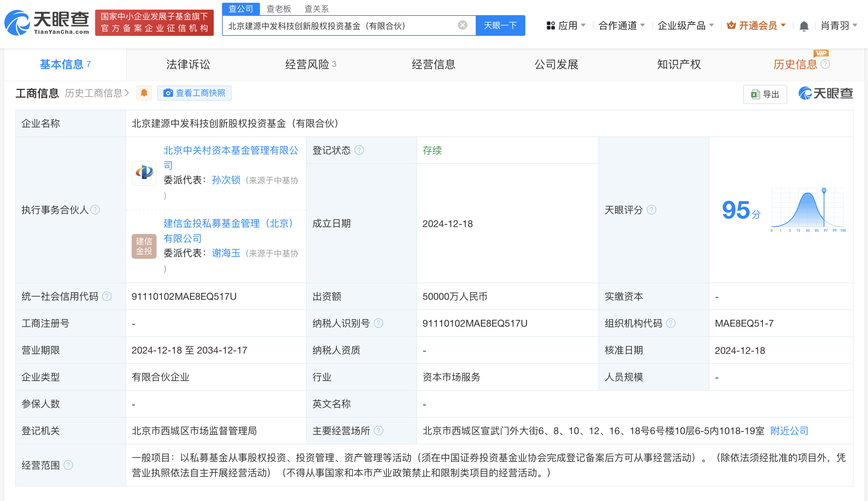Screen dimensions: 868x501
Task: Open the 孙次锁 representative link
Action: [x=226, y=180]
